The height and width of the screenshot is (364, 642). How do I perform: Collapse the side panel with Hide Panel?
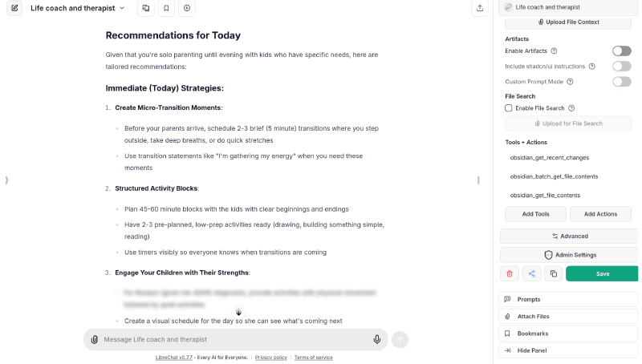tap(569, 350)
